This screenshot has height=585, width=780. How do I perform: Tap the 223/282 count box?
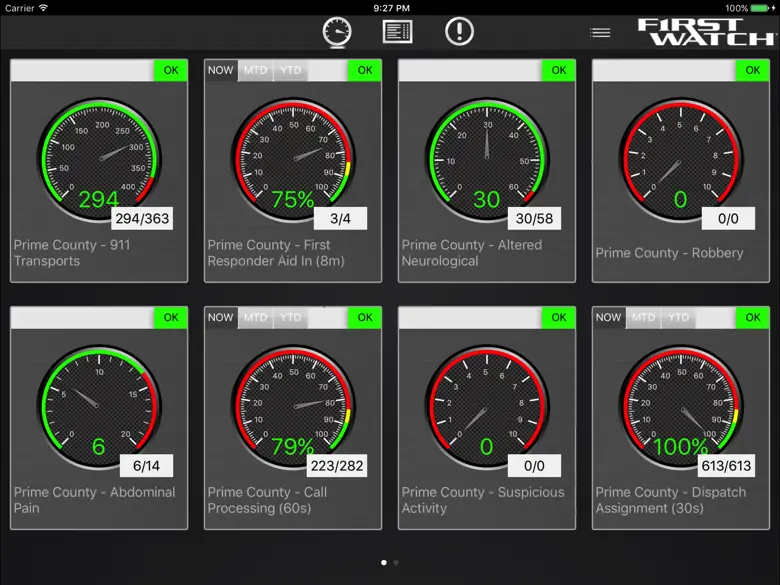(337, 466)
